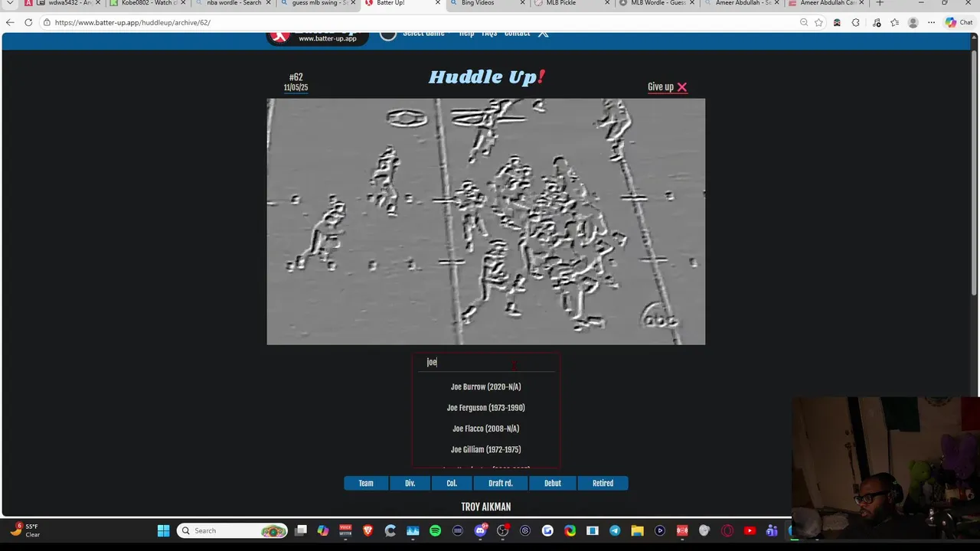The height and width of the screenshot is (551, 980).
Task: Switch to the Bing Videos tab
Action: [486, 3]
